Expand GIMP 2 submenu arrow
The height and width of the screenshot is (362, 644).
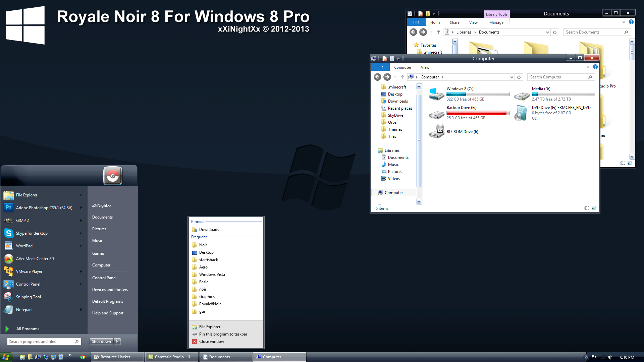pos(81,220)
